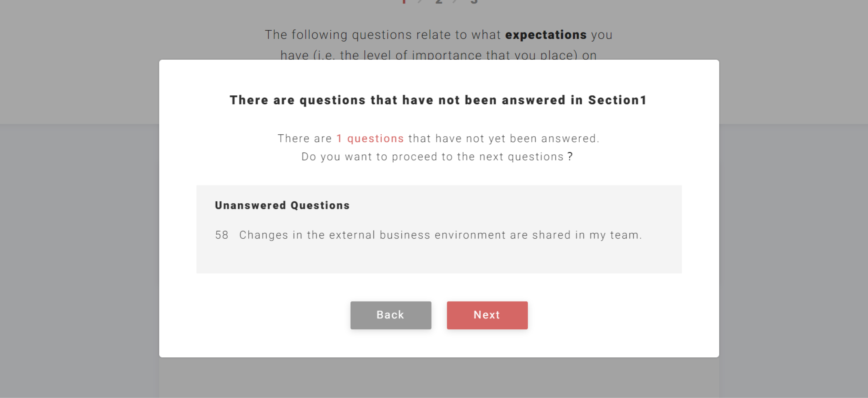Go to step 3 in the progress indicator

point(474,1)
